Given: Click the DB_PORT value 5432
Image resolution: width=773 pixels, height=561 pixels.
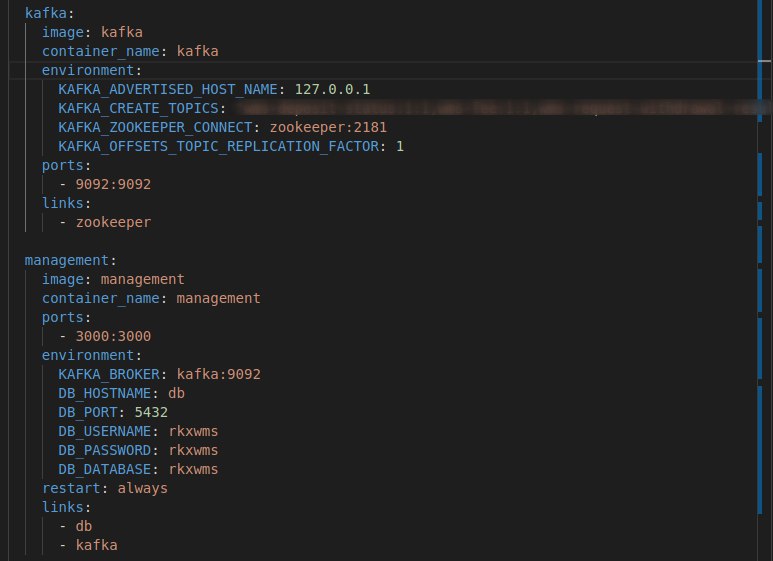Looking at the screenshot, I should click(x=151, y=412).
